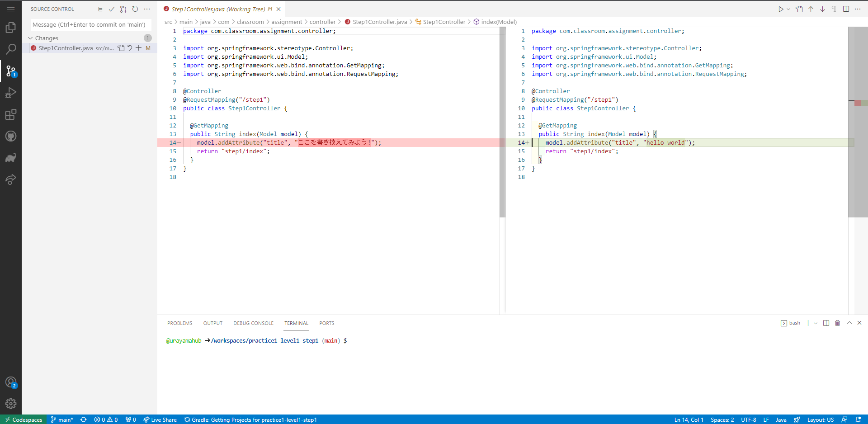Open the terminal launch profile dropdown
The height and width of the screenshot is (424, 868).
[x=815, y=323]
